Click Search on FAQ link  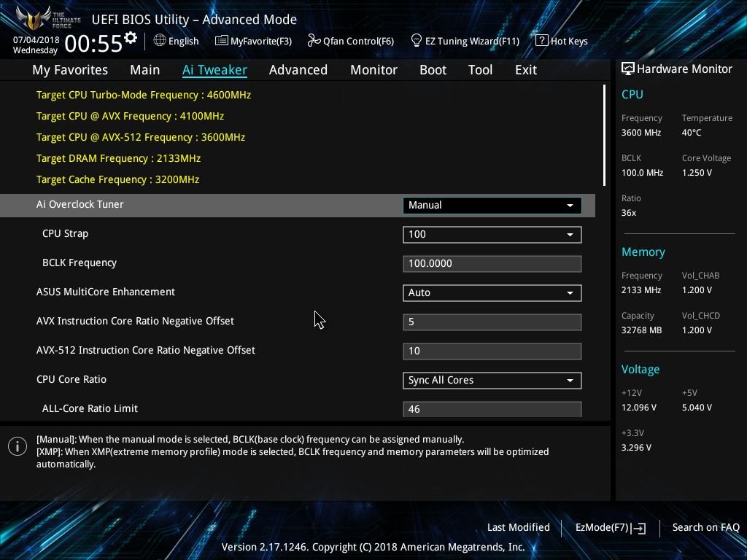tap(705, 527)
